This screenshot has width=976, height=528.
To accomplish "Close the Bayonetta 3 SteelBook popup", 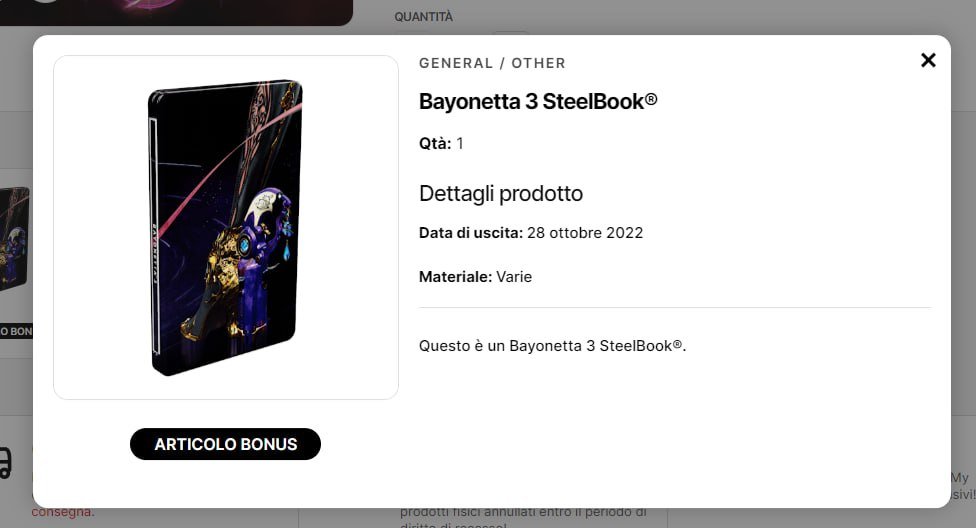I will click(x=928, y=60).
